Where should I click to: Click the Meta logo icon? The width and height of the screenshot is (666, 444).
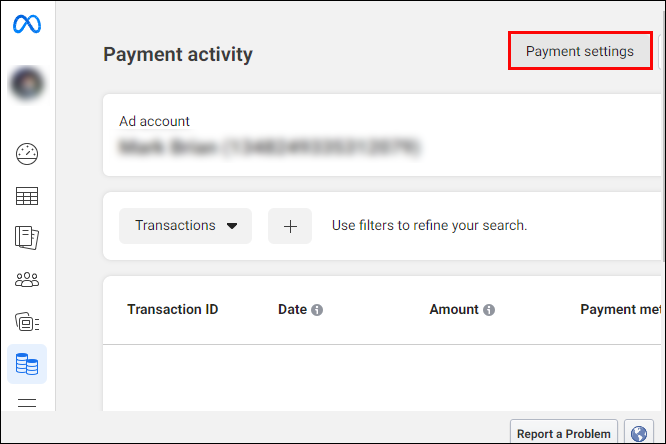(x=27, y=24)
